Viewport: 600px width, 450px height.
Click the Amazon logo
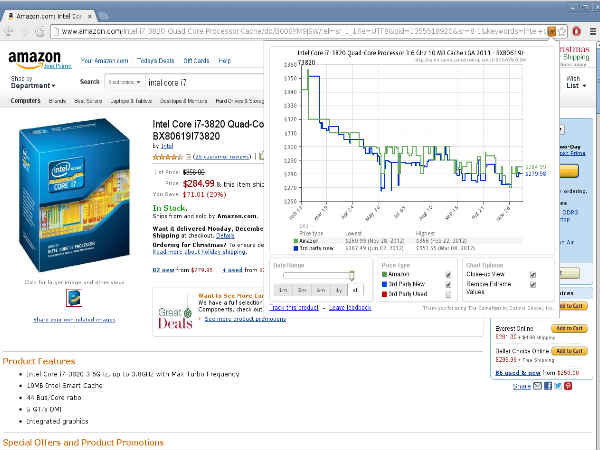(35, 59)
